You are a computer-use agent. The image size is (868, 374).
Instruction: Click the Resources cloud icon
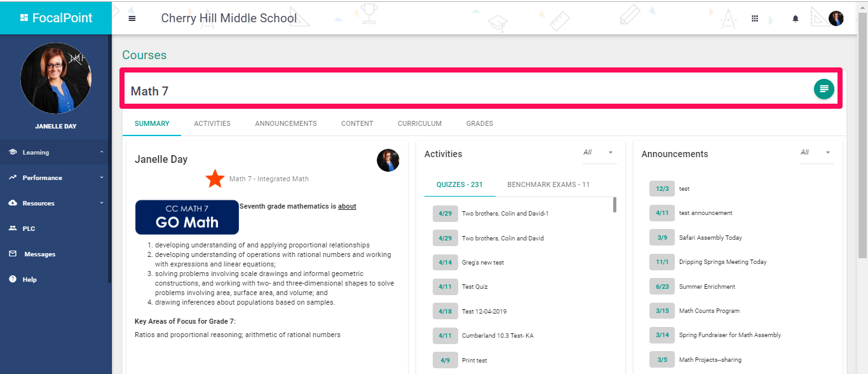click(13, 203)
